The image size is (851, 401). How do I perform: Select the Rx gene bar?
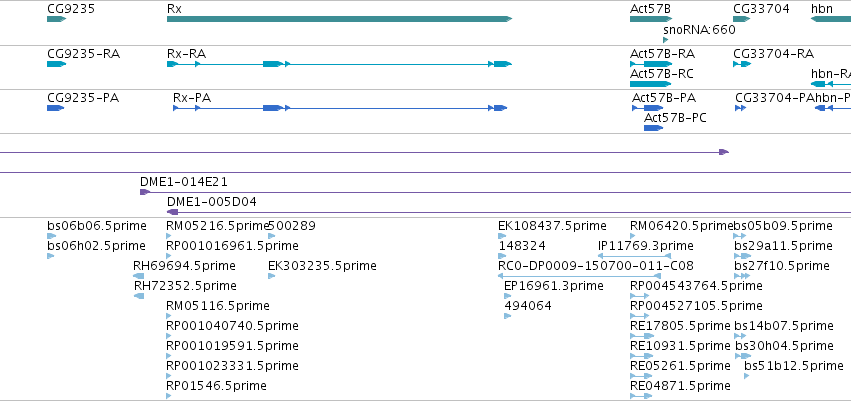339,19
